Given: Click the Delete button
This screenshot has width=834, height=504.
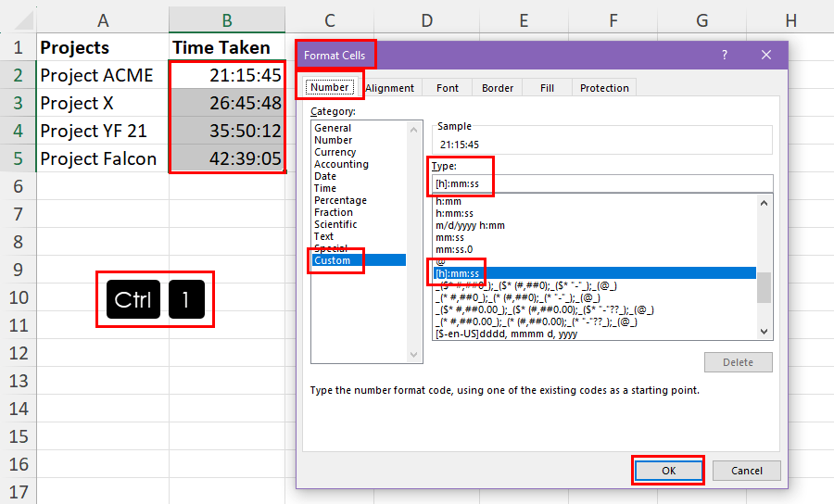Looking at the screenshot, I should pyautogui.click(x=739, y=362).
